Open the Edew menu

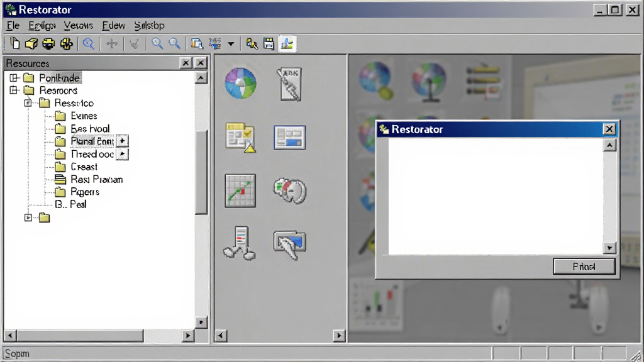pyautogui.click(x=114, y=25)
